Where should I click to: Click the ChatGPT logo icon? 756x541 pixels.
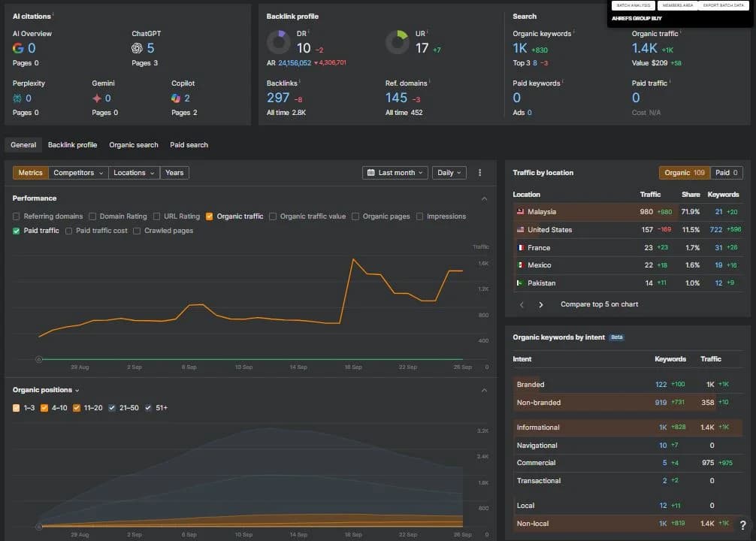(137, 48)
